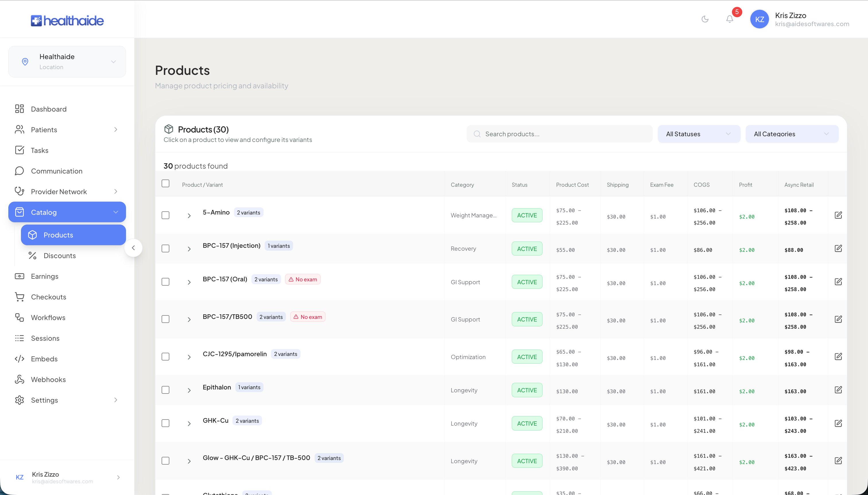Open the All Statuses dropdown
Viewport: 868px width, 495px height.
tap(699, 134)
